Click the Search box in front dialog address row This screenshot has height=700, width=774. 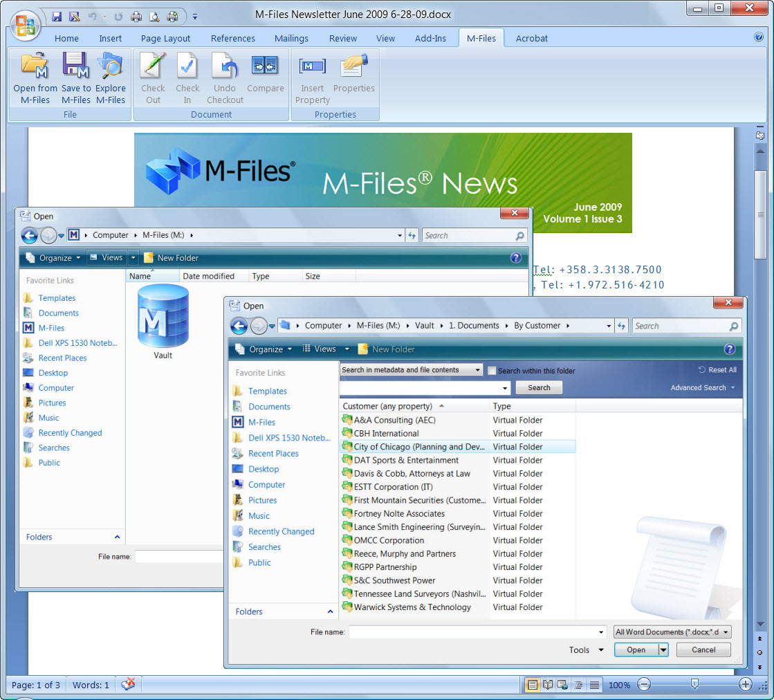pyautogui.click(x=686, y=326)
